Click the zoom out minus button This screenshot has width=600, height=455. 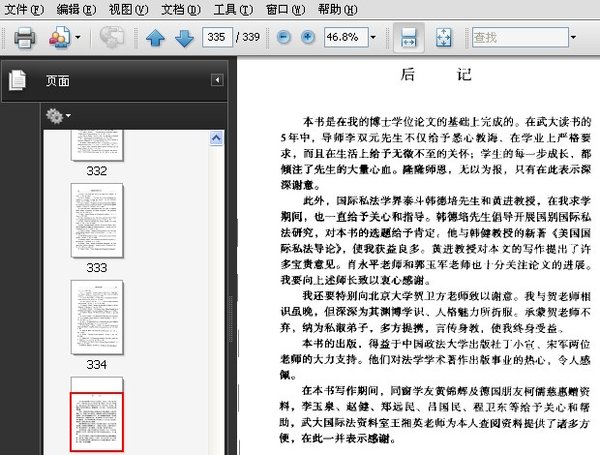click(x=284, y=37)
